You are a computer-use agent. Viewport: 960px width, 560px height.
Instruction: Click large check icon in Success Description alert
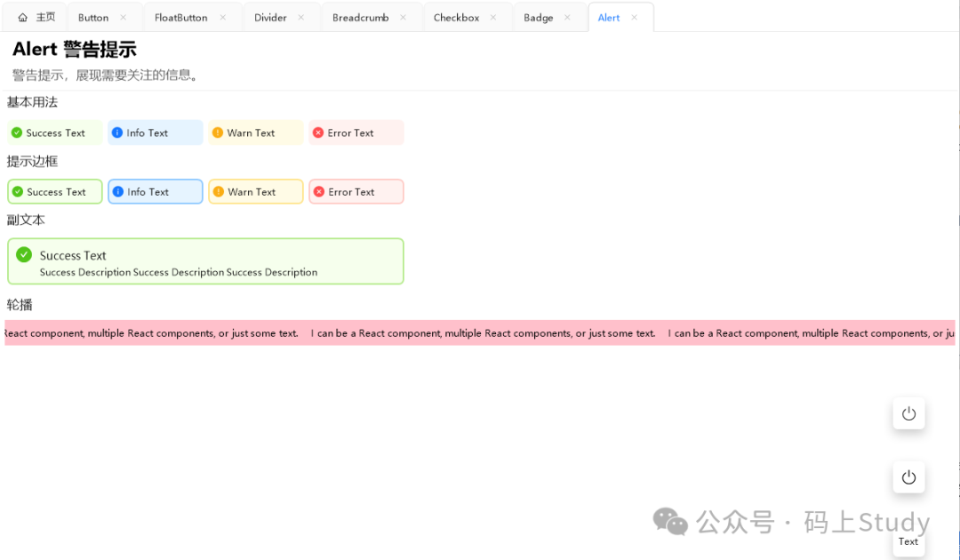click(x=24, y=255)
